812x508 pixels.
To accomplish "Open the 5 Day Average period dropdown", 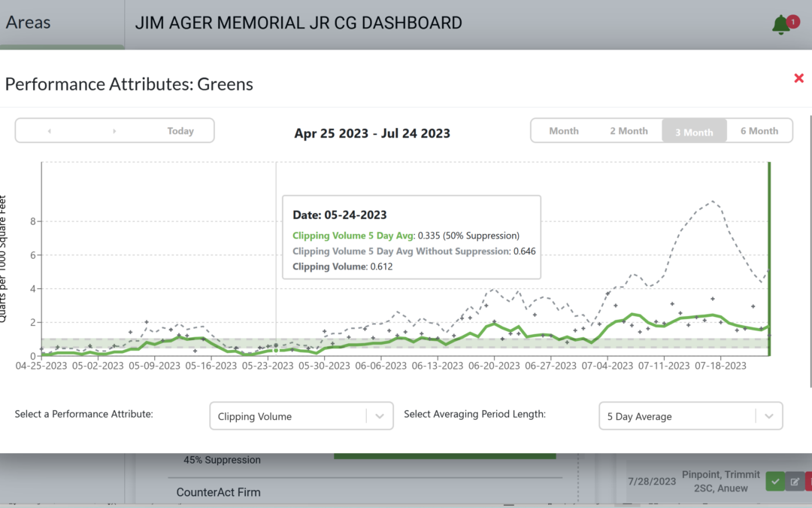I will coord(691,415).
